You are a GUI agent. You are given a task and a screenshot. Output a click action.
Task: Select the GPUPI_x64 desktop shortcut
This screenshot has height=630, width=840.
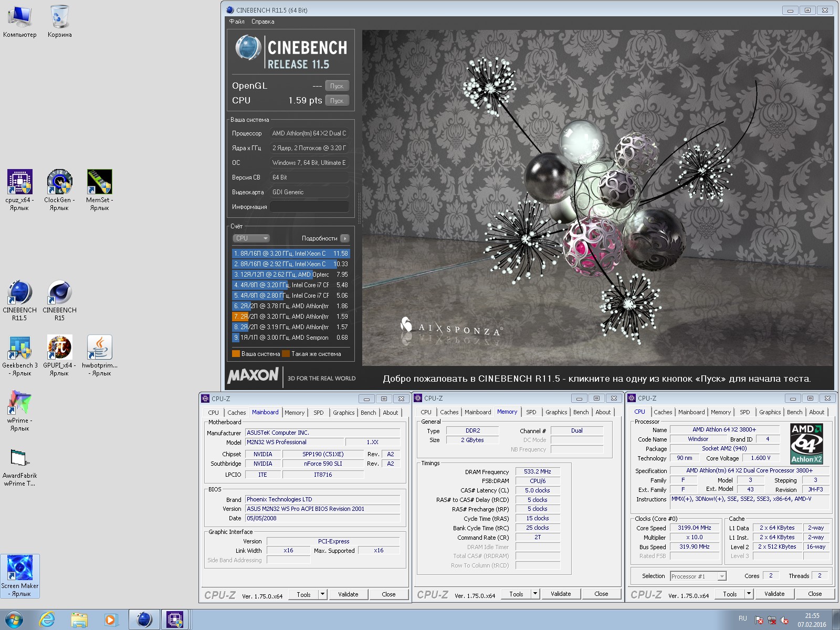(x=59, y=355)
